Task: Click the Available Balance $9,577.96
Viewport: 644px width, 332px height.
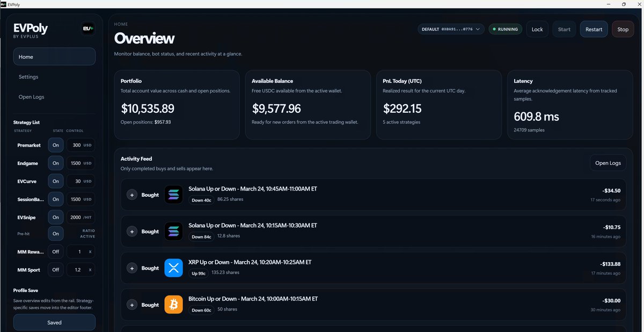Action: click(276, 109)
